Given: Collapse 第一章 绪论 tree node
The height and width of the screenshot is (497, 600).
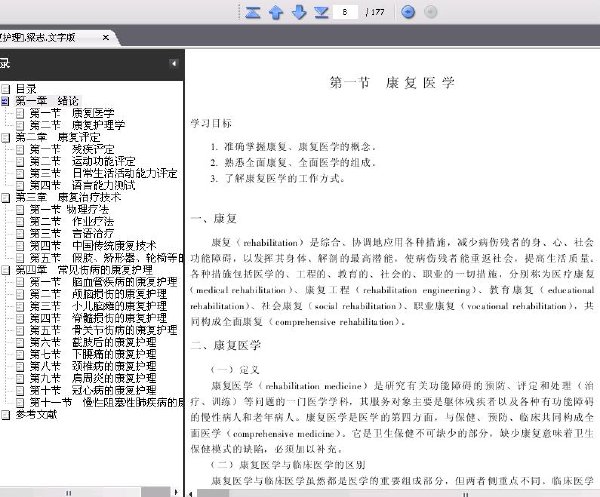Looking at the screenshot, I should coord(5,101).
